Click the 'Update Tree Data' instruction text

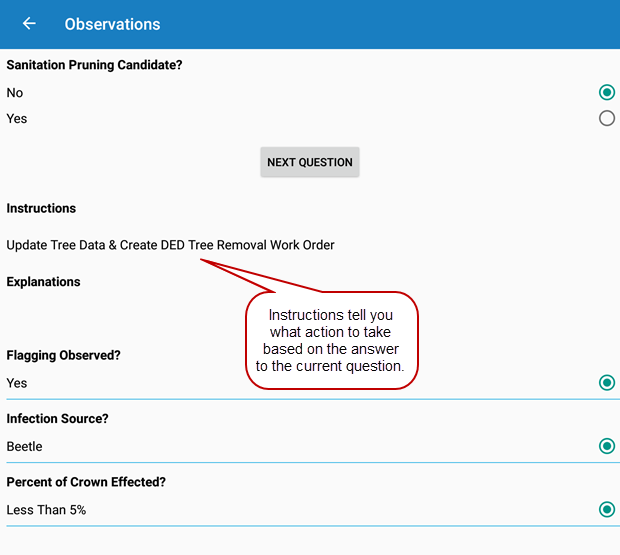(170, 245)
